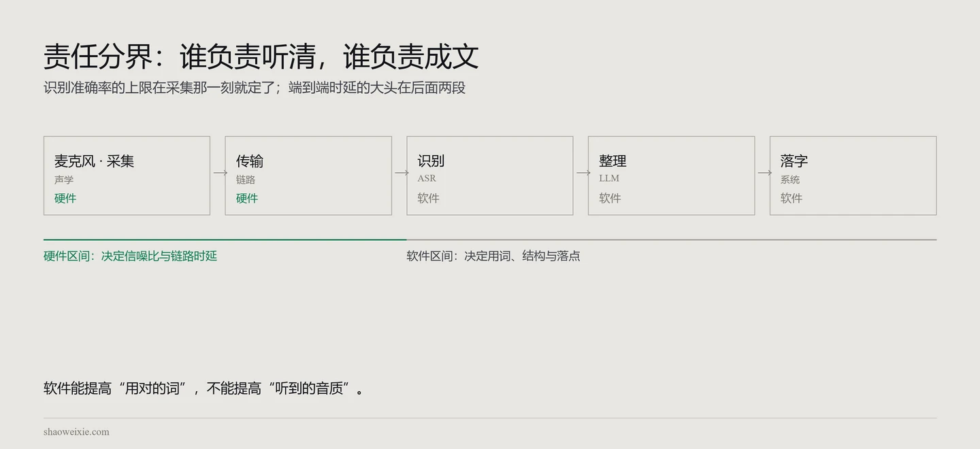Click the 传输 card heading

(x=250, y=161)
